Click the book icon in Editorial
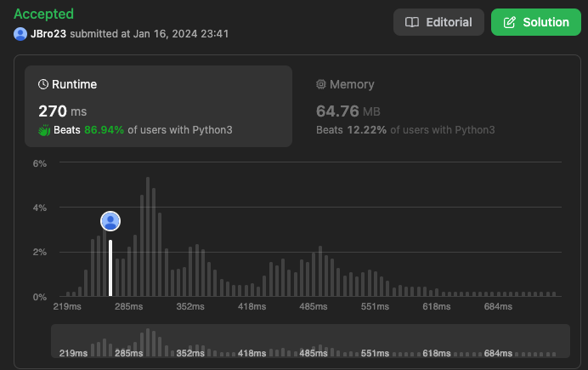The width and height of the screenshot is (588, 370). pyautogui.click(x=412, y=22)
